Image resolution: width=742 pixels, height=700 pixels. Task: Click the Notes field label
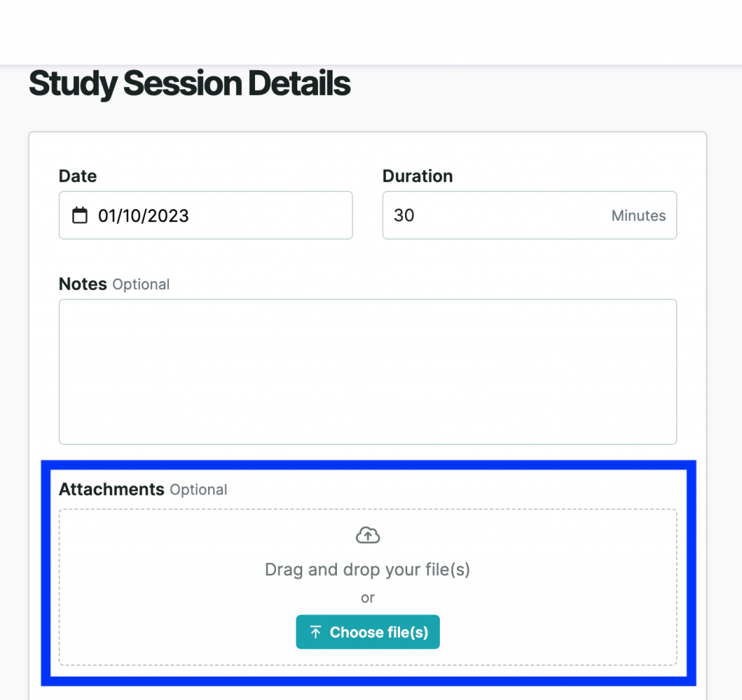83,284
